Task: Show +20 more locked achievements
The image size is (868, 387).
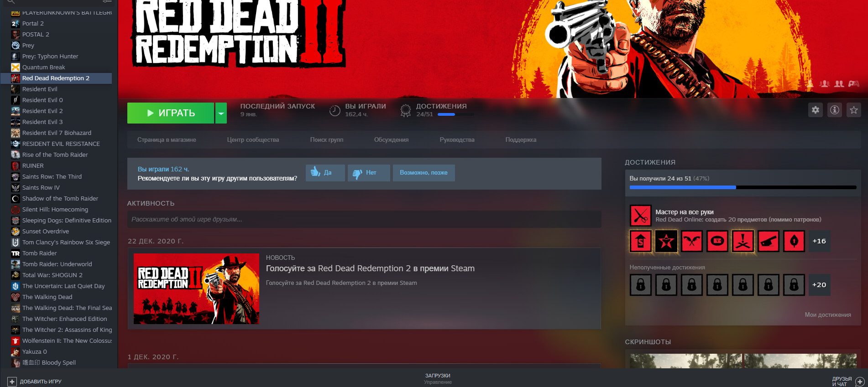Action: coord(819,285)
